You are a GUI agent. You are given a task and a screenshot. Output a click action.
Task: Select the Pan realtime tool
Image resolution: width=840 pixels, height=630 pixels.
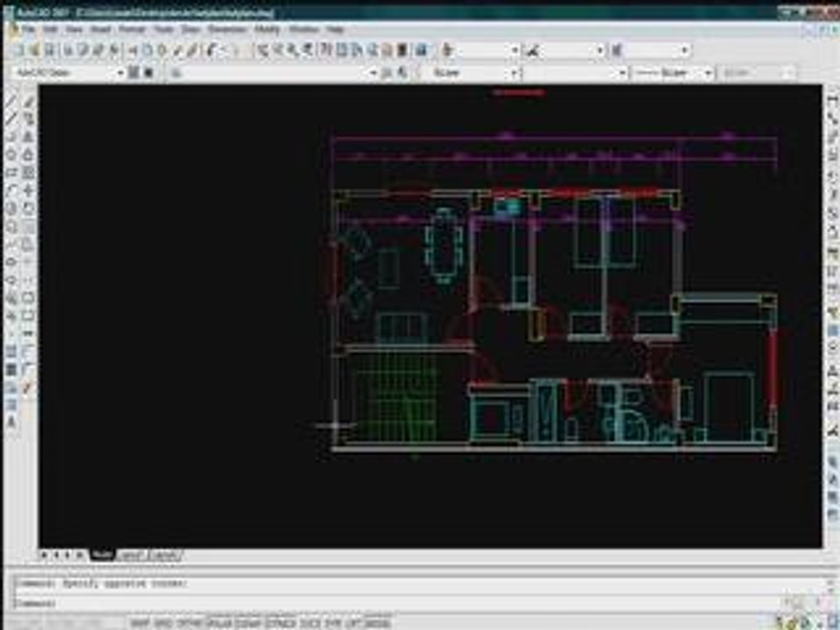pyautogui.click(x=263, y=51)
